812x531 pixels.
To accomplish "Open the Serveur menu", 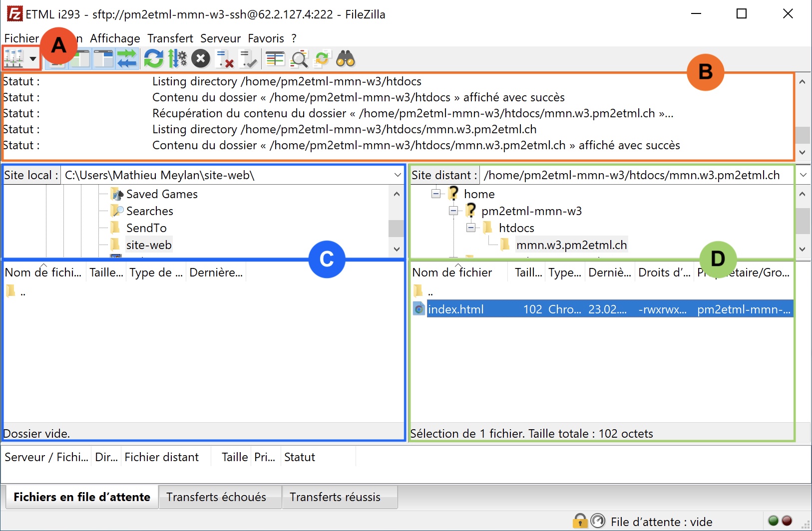I will 220,38.
